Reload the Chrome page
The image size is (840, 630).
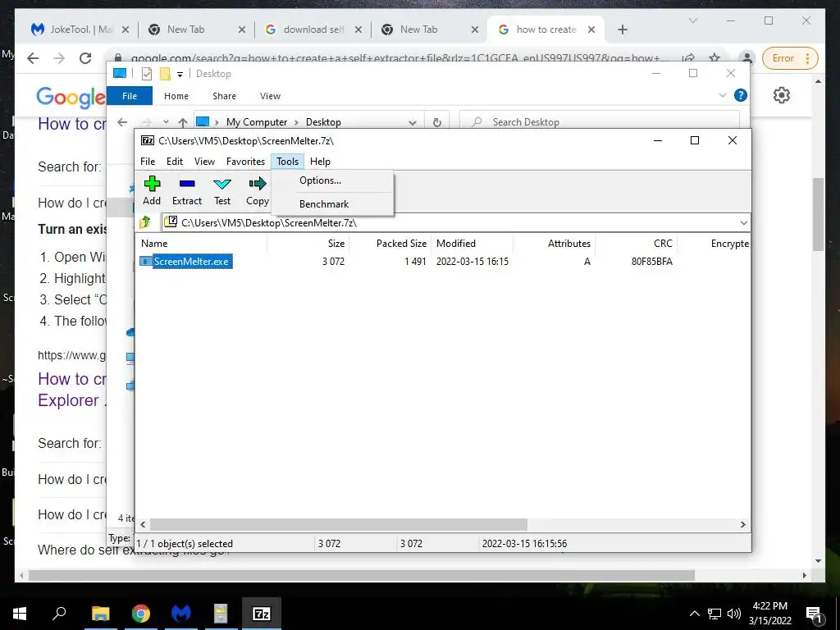[85, 58]
